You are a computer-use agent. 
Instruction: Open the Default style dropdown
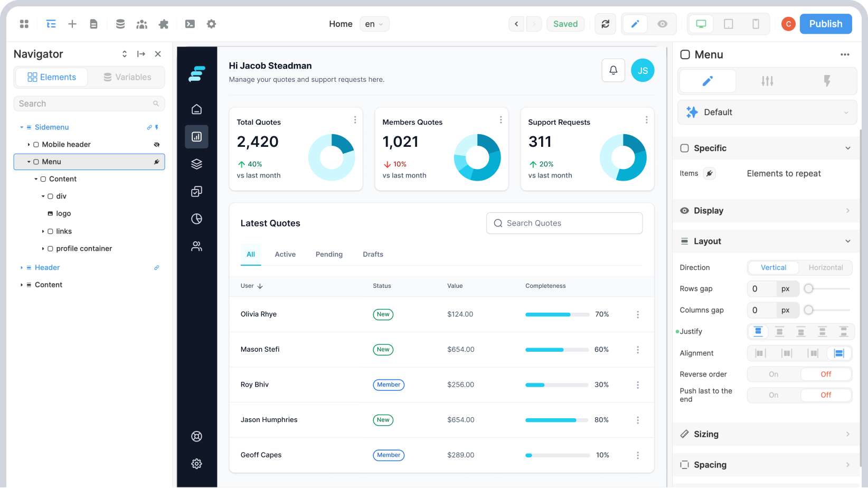[x=767, y=112]
